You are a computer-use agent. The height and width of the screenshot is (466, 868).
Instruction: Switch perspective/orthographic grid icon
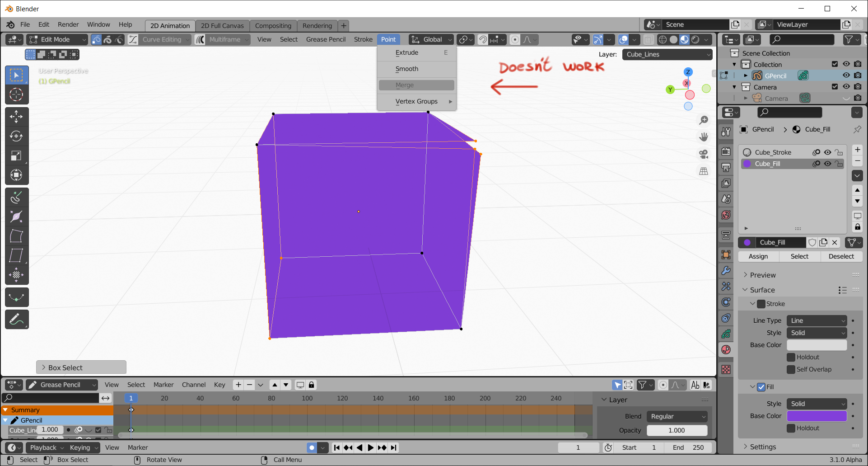point(704,171)
